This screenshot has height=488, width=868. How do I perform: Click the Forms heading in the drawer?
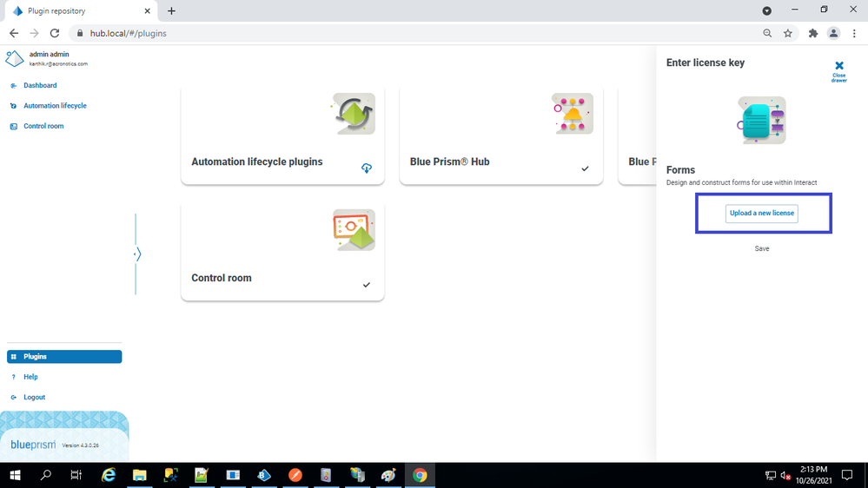(x=680, y=170)
